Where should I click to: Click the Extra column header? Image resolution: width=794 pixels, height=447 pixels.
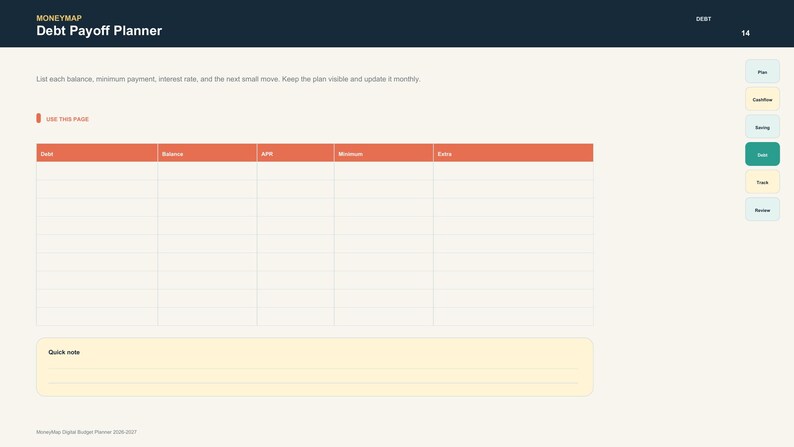(513, 153)
